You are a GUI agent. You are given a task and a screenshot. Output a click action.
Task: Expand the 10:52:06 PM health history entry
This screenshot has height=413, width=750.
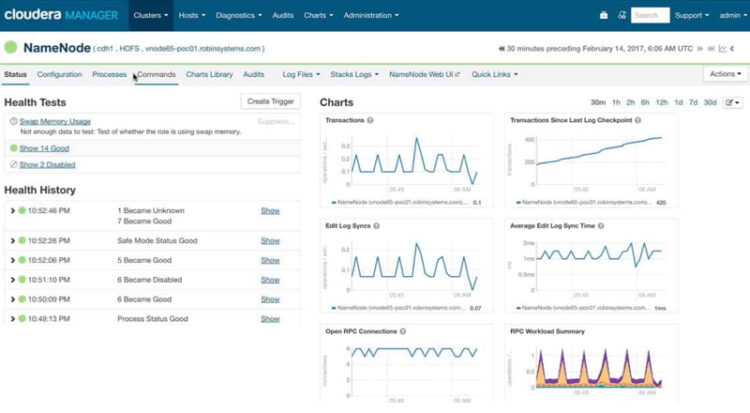pos(12,260)
